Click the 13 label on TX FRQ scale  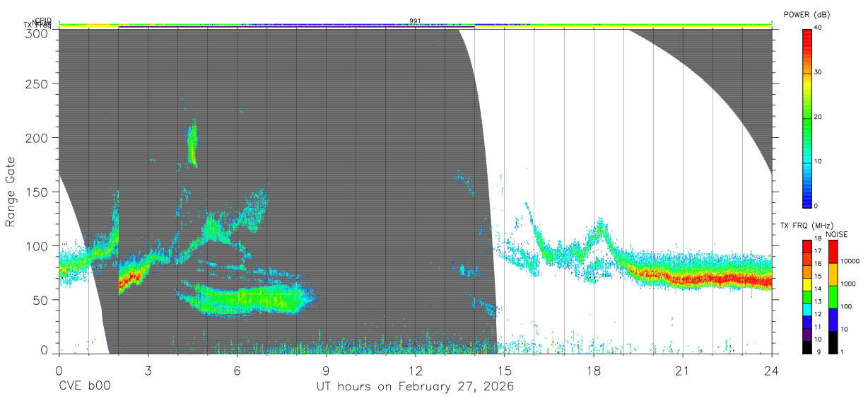818,302
